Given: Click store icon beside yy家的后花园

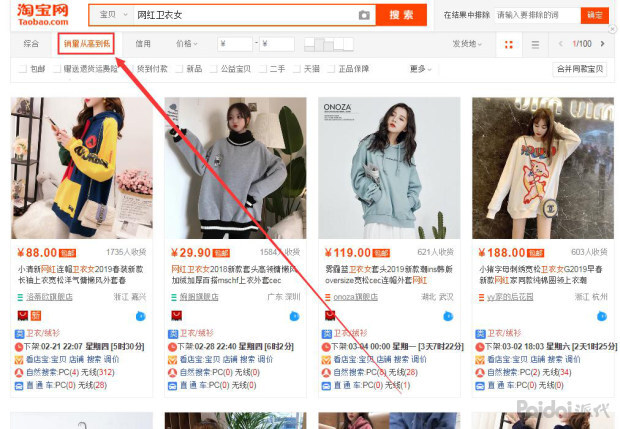Looking at the screenshot, I should pyautogui.click(x=481, y=297).
